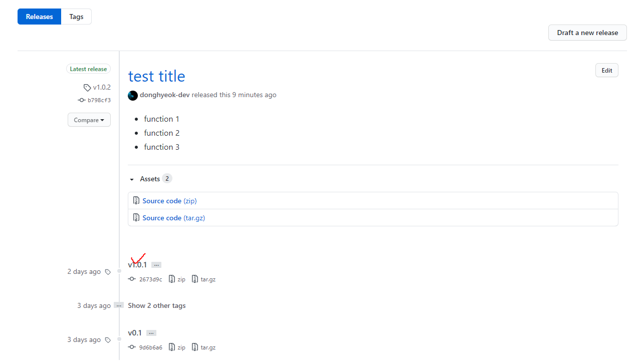Expand hidden tags via the timeline ellipsis
Viewport: 638px width, 364px height.
point(119,305)
